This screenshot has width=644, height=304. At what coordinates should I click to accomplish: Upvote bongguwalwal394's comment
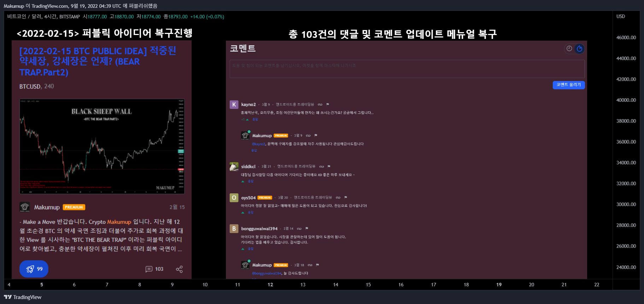click(x=243, y=249)
